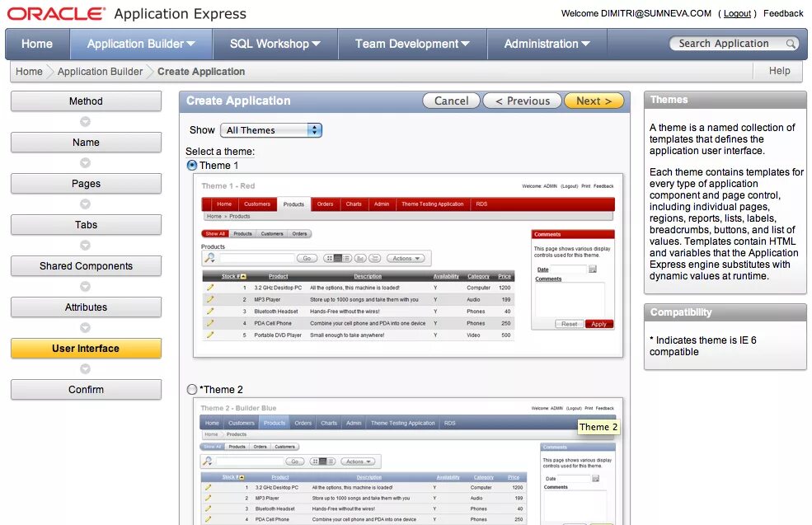The image size is (812, 525).
Task: Click arrow icon below Tabs step
Action: click(86, 246)
